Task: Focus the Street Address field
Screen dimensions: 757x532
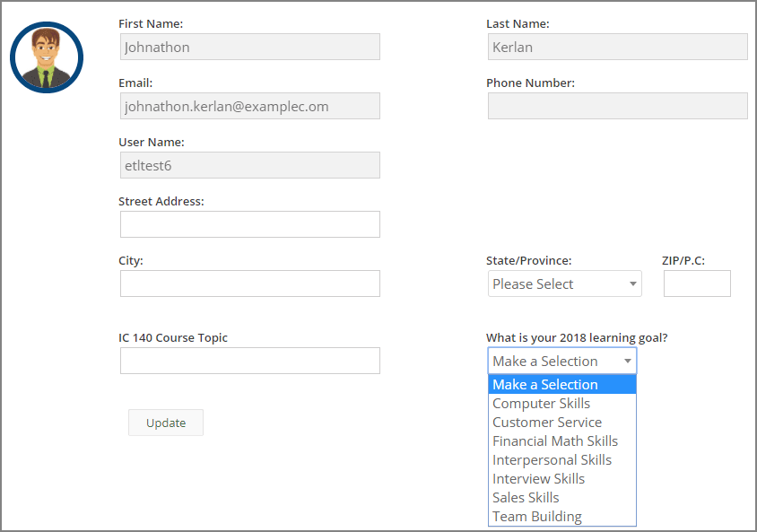Action: click(x=250, y=224)
